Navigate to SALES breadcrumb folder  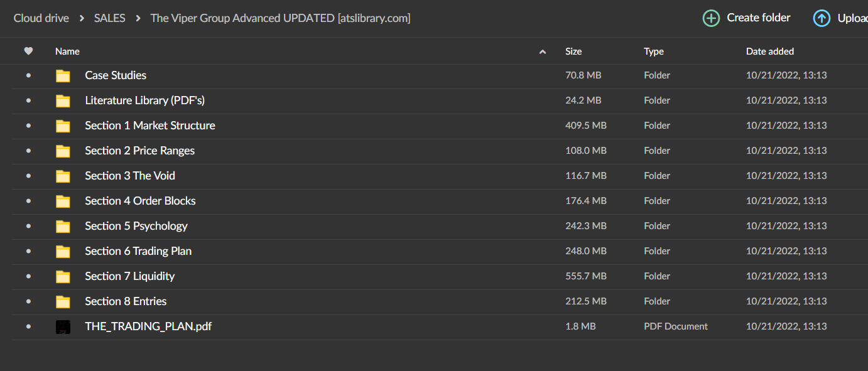(109, 18)
